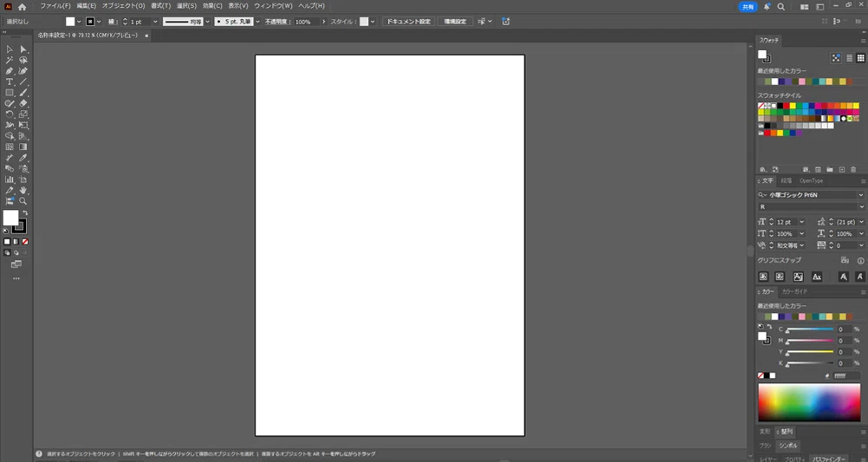868x462 pixels.
Task: Select the Selection tool (black arrow)
Action: point(10,49)
